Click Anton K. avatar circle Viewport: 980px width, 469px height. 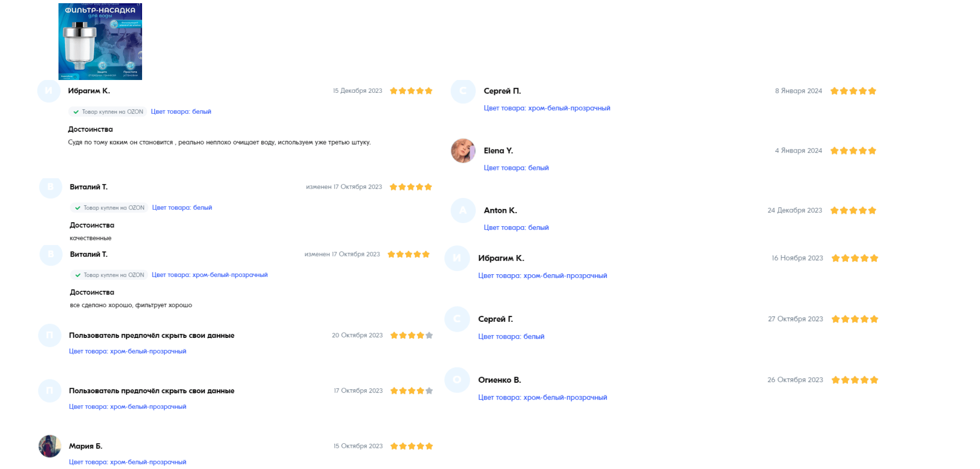(x=463, y=210)
